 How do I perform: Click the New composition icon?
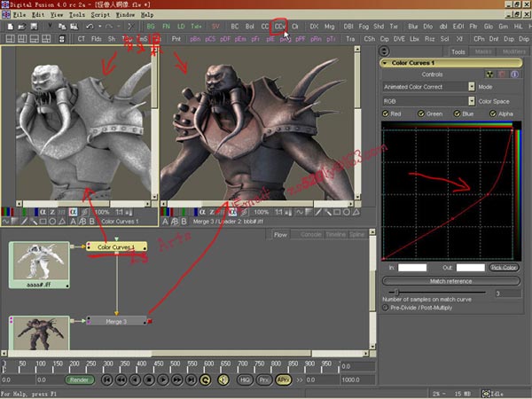click(x=10, y=27)
